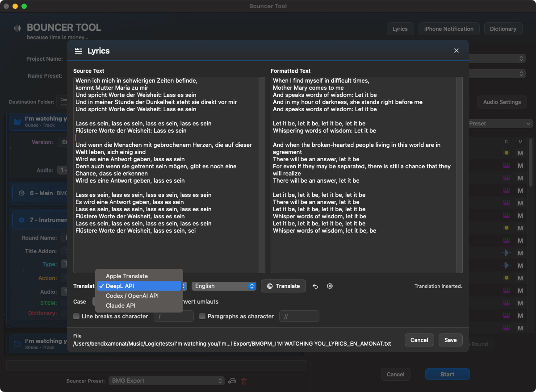Cancel the Lyrics dialog
The width and height of the screenshot is (536, 392).
419,340
